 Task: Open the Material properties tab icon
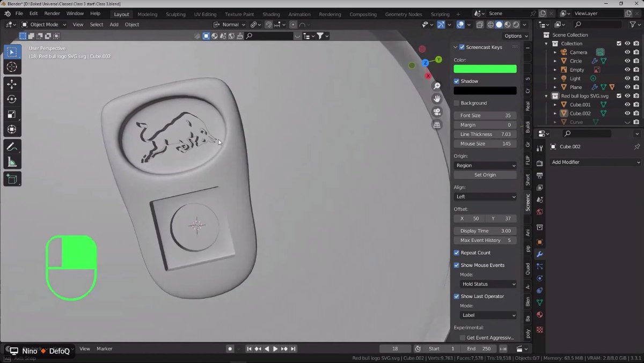click(x=540, y=315)
